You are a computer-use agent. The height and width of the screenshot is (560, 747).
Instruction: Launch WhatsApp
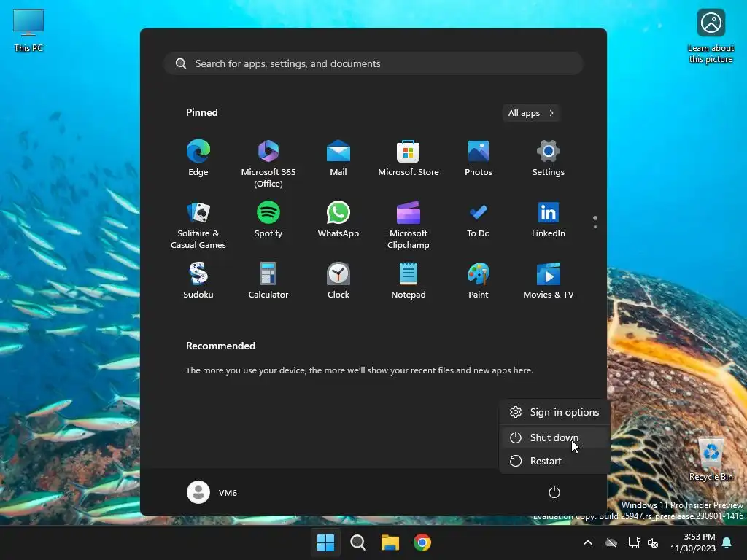pos(338,219)
